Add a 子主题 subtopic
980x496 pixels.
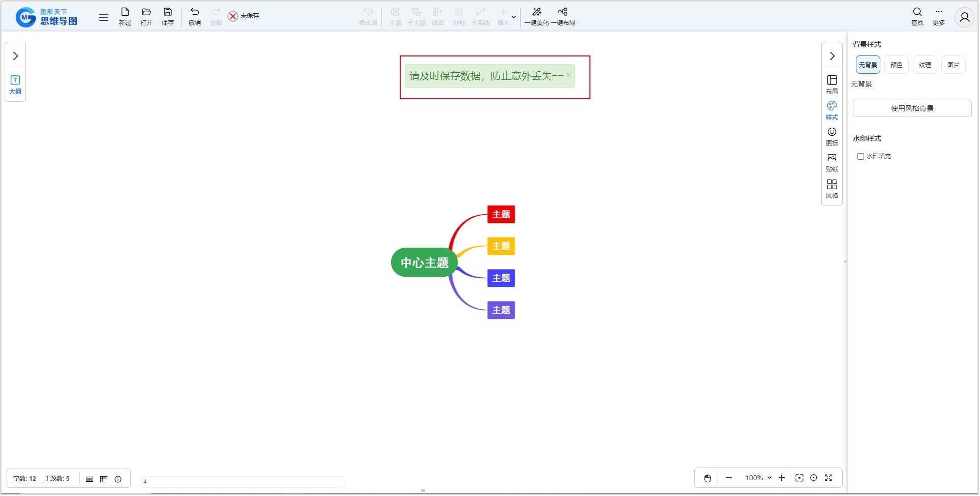(x=417, y=17)
